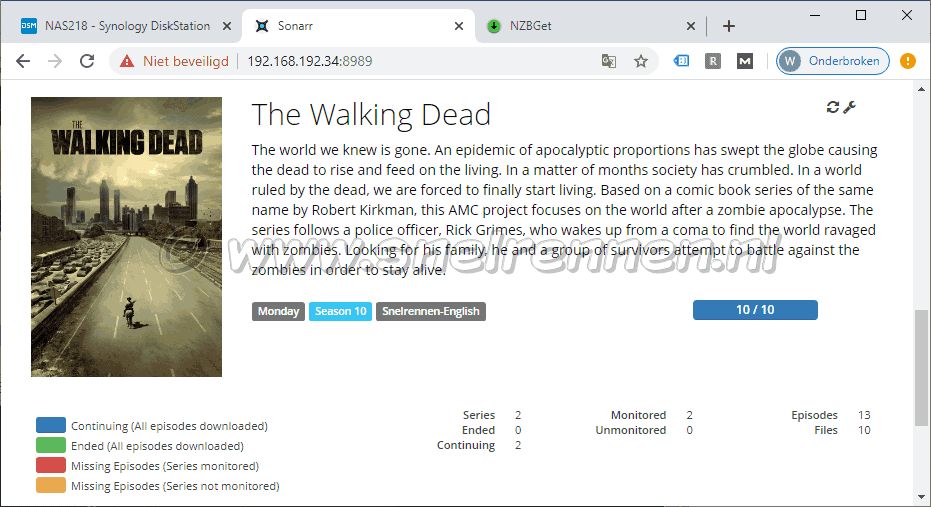Click the series overview description text

click(564, 210)
